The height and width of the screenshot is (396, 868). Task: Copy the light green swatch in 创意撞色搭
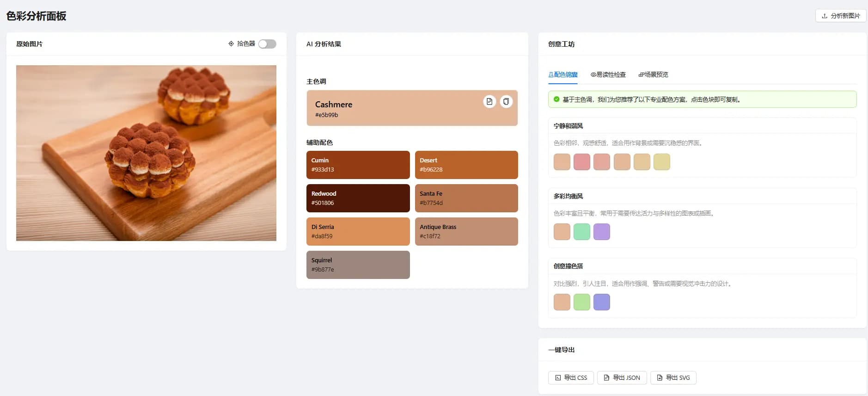pos(582,302)
